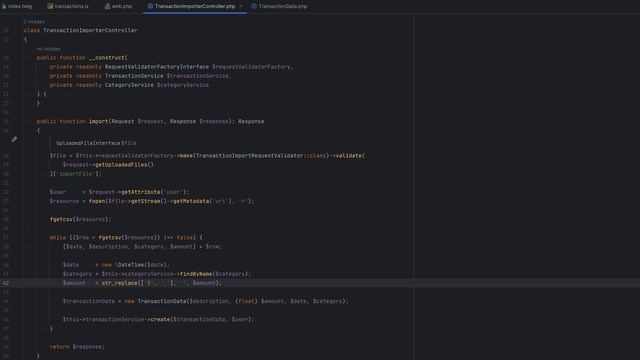Click the $description variable in list destructuring
The image size is (640, 360).
pos(108,247)
